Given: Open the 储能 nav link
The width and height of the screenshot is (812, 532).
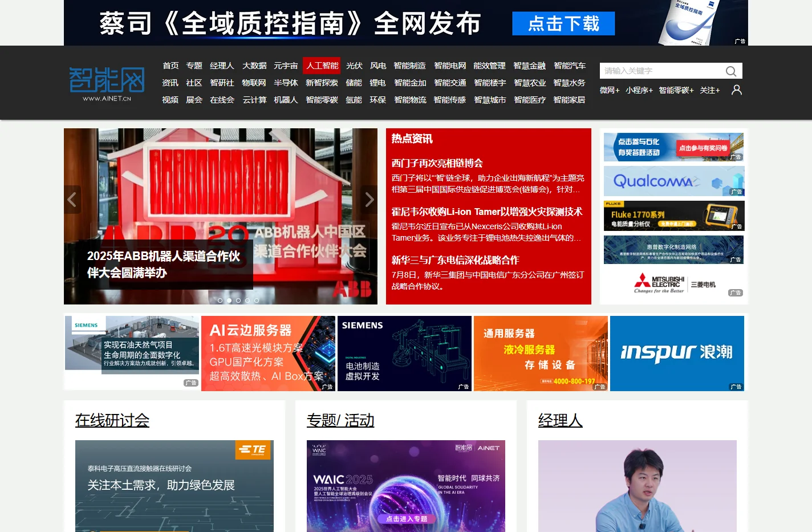Looking at the screenshot, I should 354,83.
